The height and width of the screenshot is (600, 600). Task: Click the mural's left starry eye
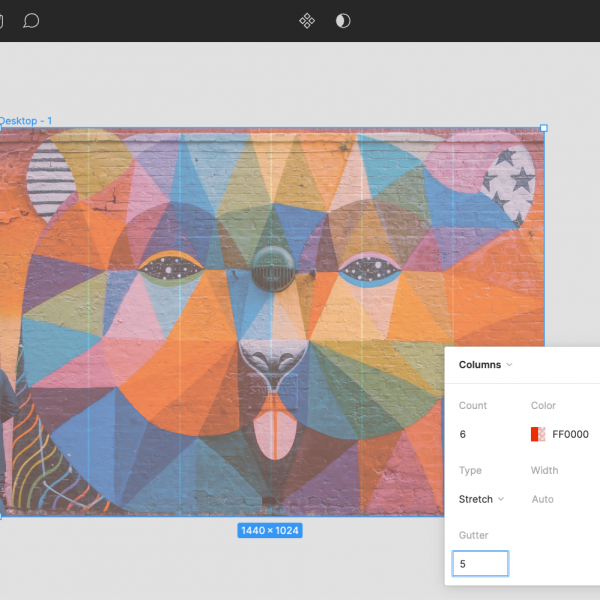(x=171, y=267)
